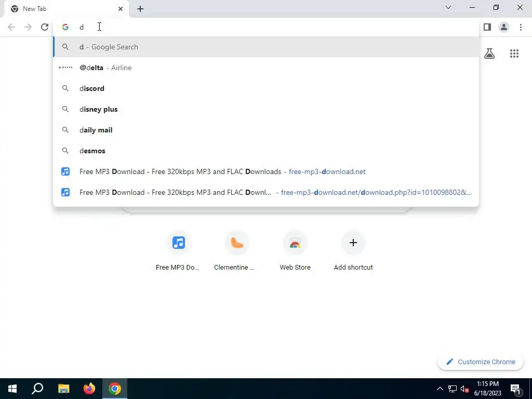Open the notification center icon

(515, 389)
